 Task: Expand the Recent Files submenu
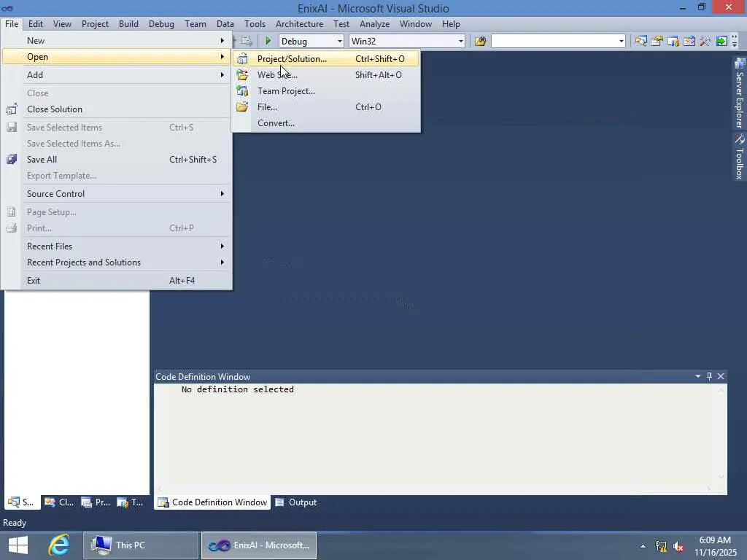coord(116,246)
